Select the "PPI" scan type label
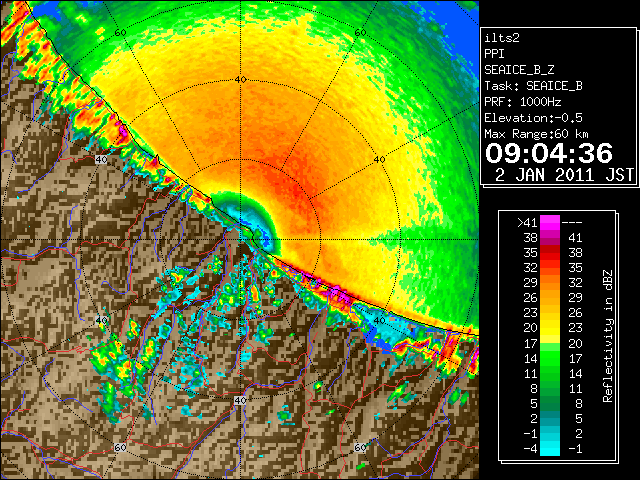 494,54
